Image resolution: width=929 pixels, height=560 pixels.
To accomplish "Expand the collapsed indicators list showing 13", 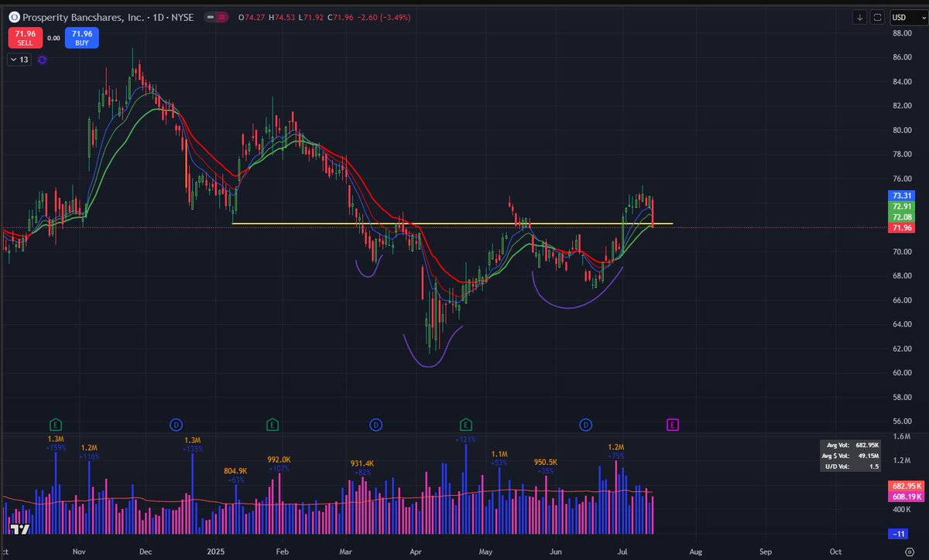I will [x=19, y=60].
